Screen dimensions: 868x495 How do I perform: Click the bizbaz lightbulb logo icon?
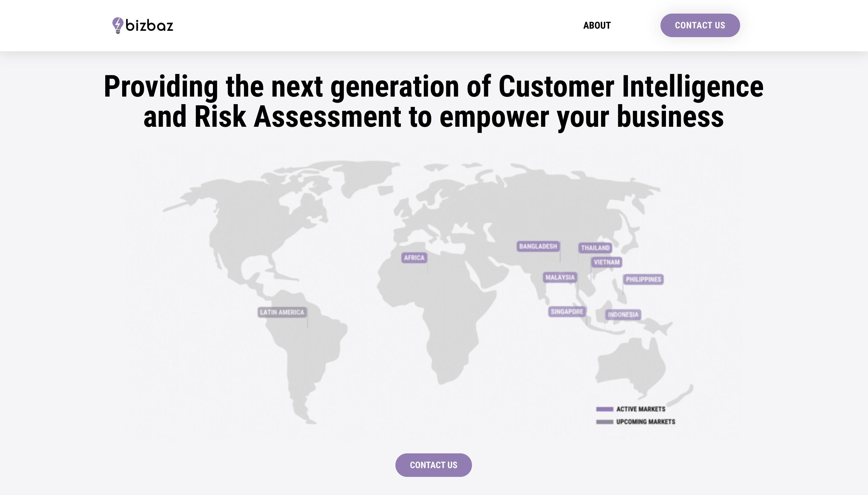coord(118,25)
